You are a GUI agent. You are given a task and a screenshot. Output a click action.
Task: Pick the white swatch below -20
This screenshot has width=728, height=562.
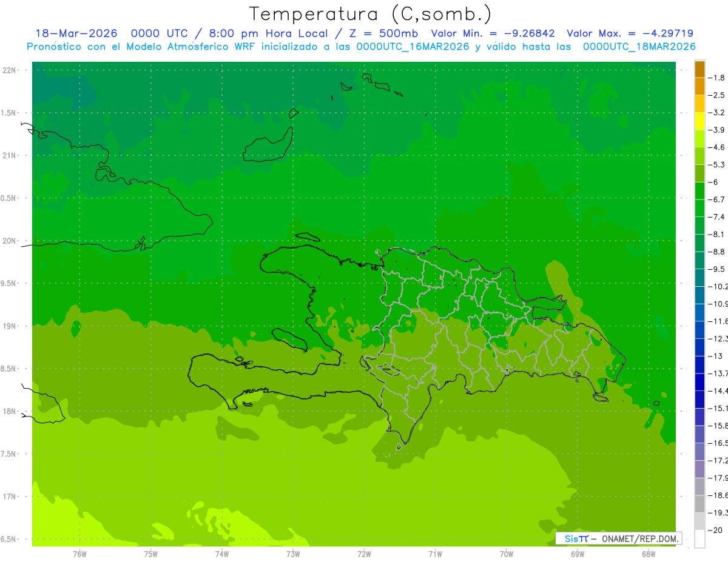click(x=699, y=539)
